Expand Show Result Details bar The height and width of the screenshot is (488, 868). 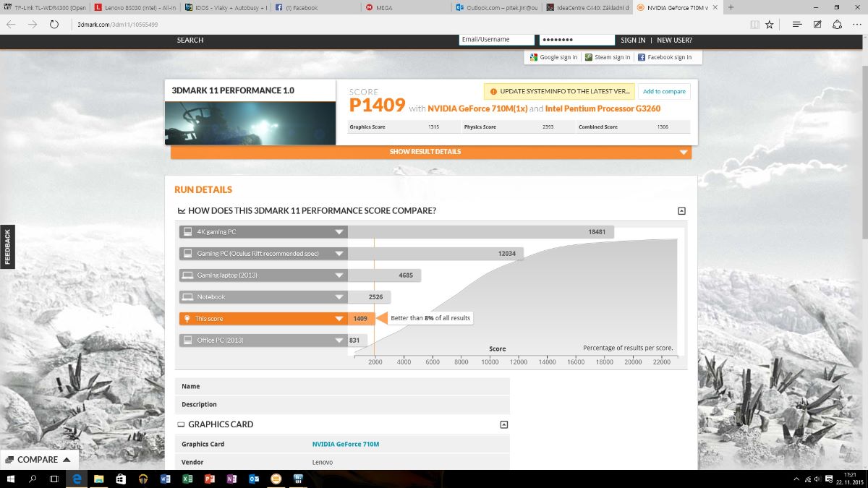[430, 152]
